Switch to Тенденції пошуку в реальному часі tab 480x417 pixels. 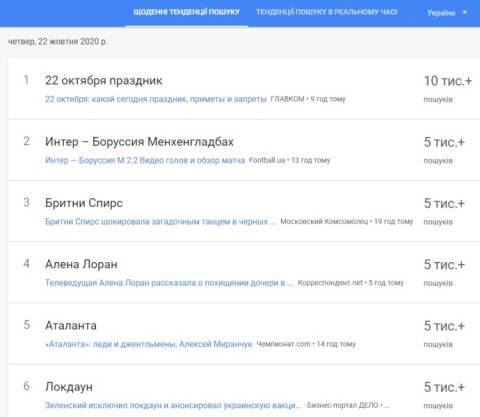327,12
